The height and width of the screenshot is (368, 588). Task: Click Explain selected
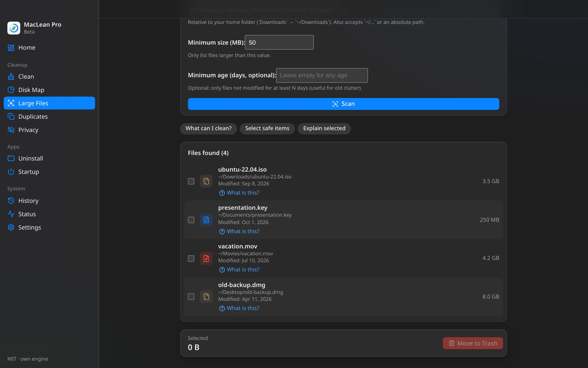pyautogui.click(x=324, y=129)
